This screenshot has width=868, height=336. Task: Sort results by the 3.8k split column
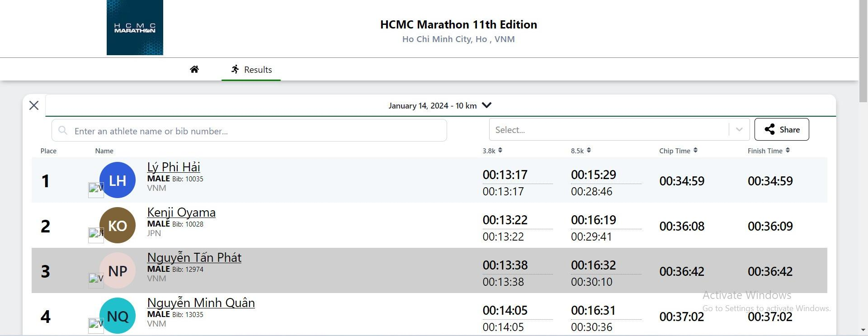click(x=500, y=151)
